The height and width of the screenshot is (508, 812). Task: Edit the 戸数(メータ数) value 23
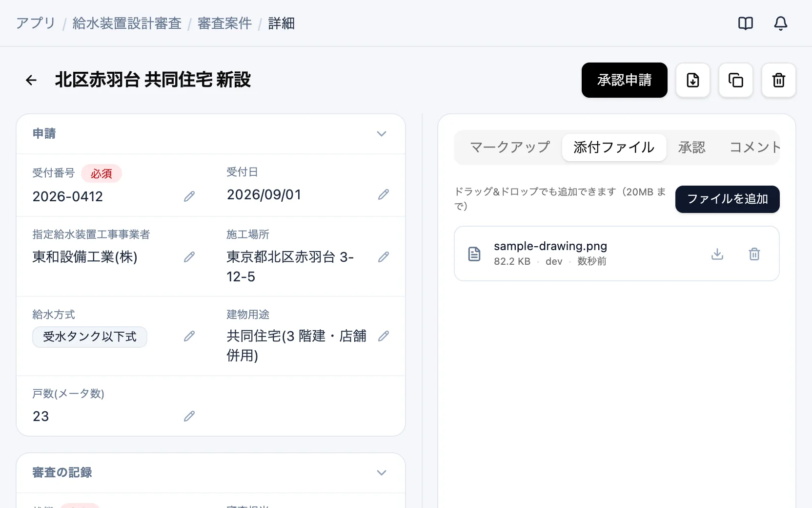(x=189, y=416)
